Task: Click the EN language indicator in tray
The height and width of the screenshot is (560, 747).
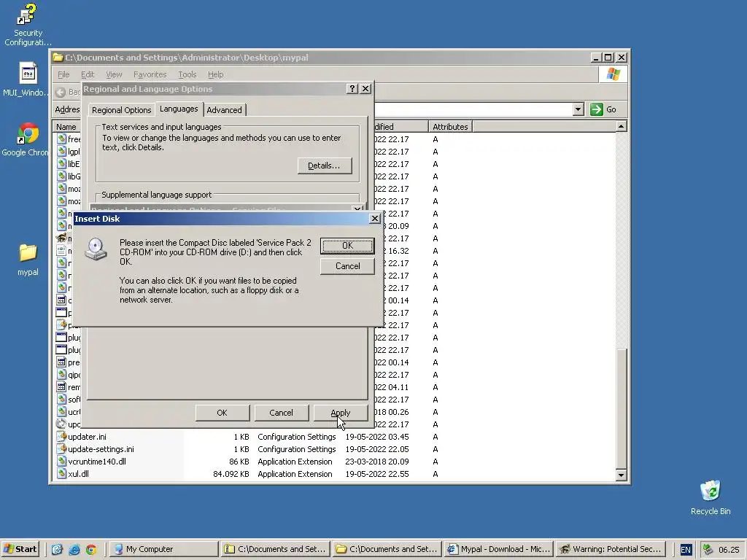Action: click(x=686, y=550)
